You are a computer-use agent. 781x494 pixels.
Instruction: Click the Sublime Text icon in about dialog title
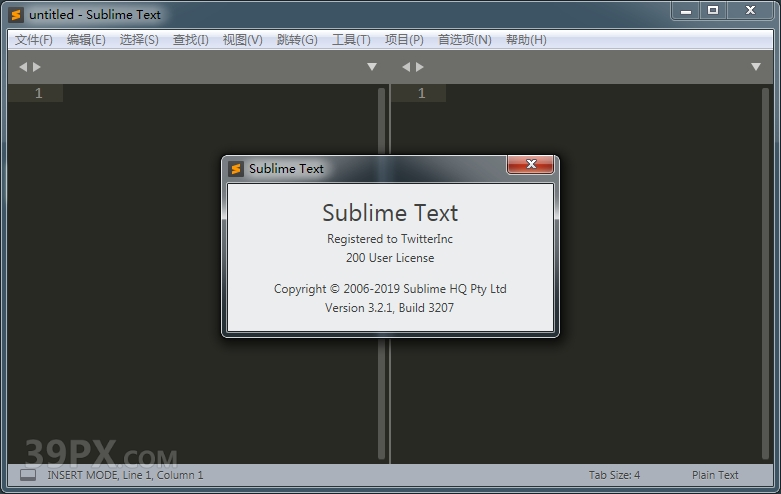[236, 169]
